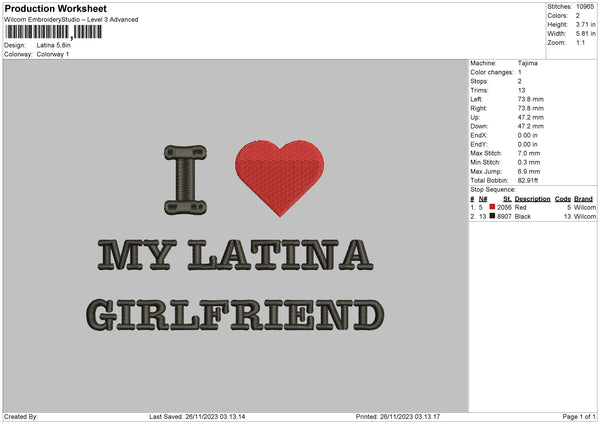The image size is (600, 424).
Task: Click the Description column header
Action: coord(532,198)
